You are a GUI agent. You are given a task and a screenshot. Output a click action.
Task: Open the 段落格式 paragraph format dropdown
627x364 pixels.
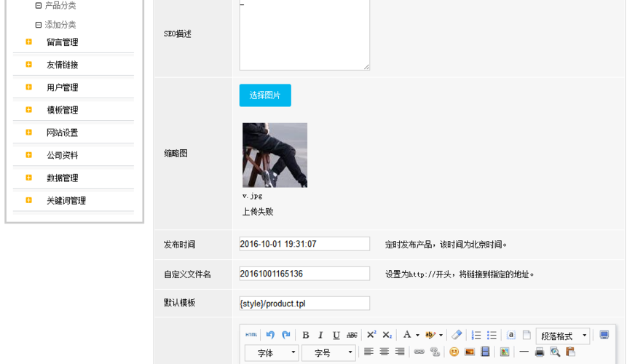click(563, 336)
